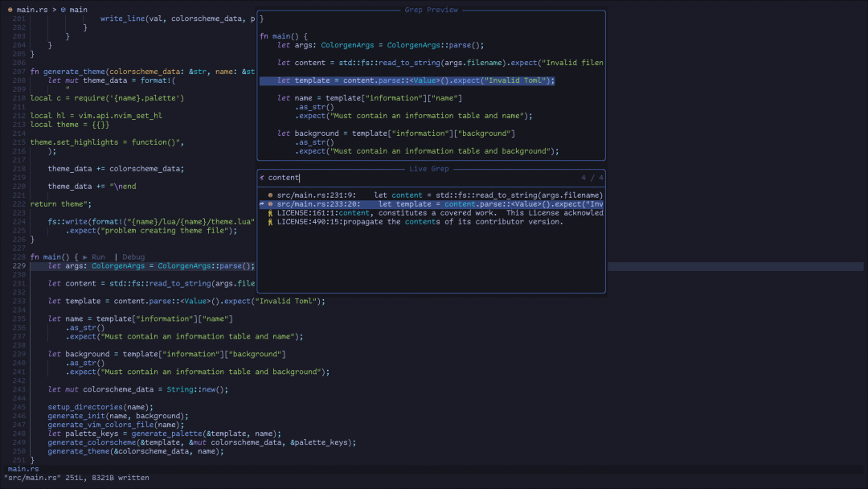Click the file icon beside LICENSE:490:15 result
Screen dimensions: 868x489
tap(271, 221)
